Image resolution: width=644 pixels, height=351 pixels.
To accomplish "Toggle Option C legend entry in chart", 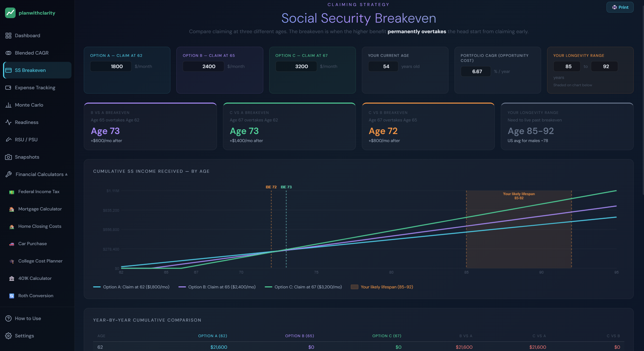I will click(303, 287).
